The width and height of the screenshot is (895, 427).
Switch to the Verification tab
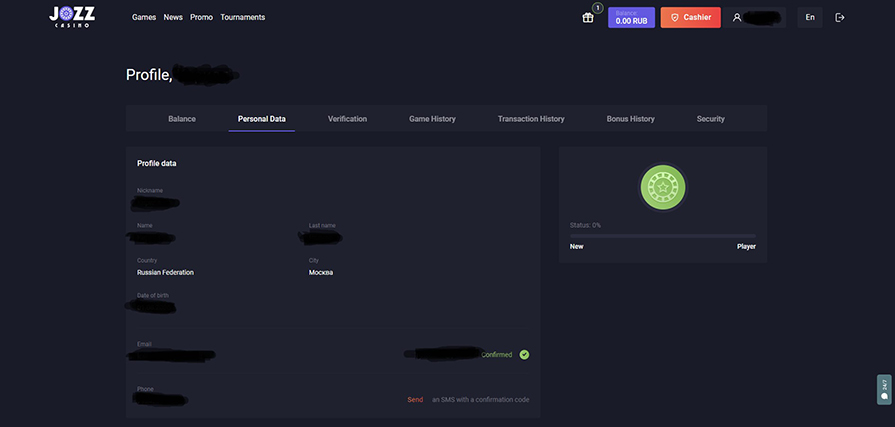coord(347,119)
